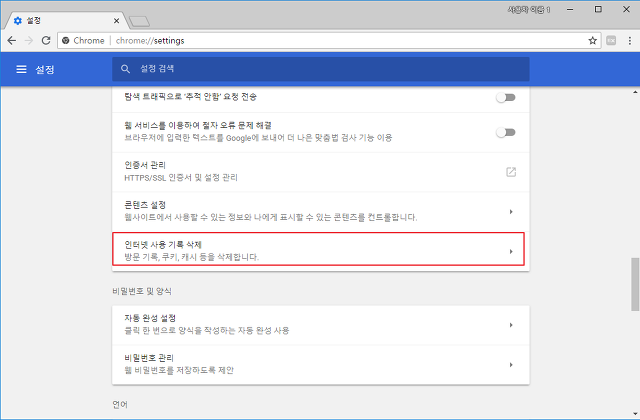Image resolution: width=640 pixels, height=420 pixels.
Task: Click the 언어 section heading
Action: click(120, 404)
